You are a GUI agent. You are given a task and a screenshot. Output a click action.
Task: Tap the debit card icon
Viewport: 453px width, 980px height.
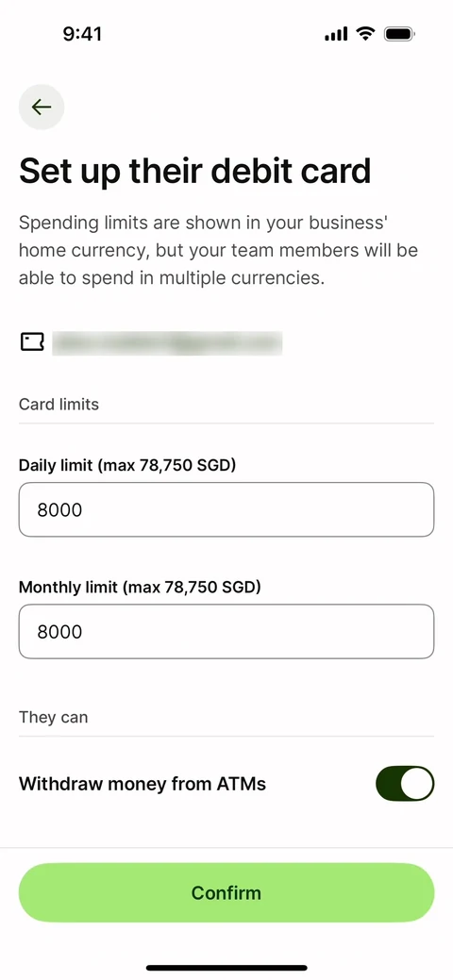point(32,341)
